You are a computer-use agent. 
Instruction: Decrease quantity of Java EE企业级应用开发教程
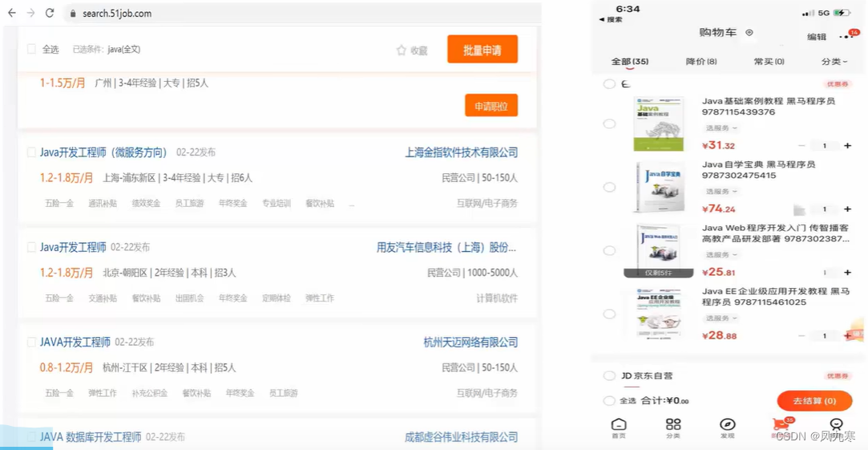(801, 336)
